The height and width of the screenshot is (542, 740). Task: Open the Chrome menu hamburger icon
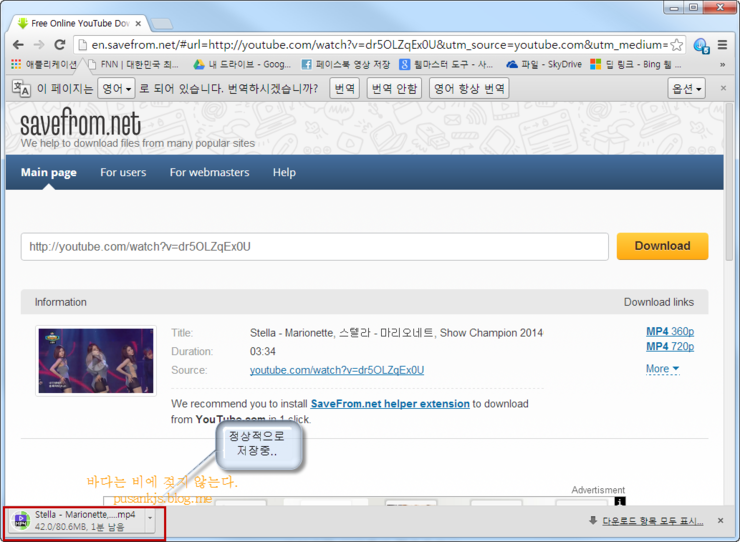point(722,45)
